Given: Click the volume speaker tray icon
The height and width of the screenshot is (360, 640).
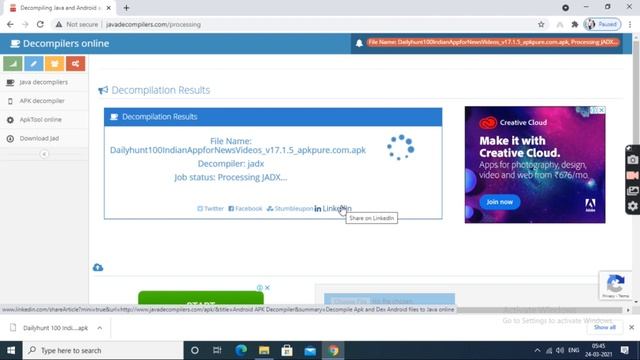Looking at the screenshot, I should pos(560,351).
